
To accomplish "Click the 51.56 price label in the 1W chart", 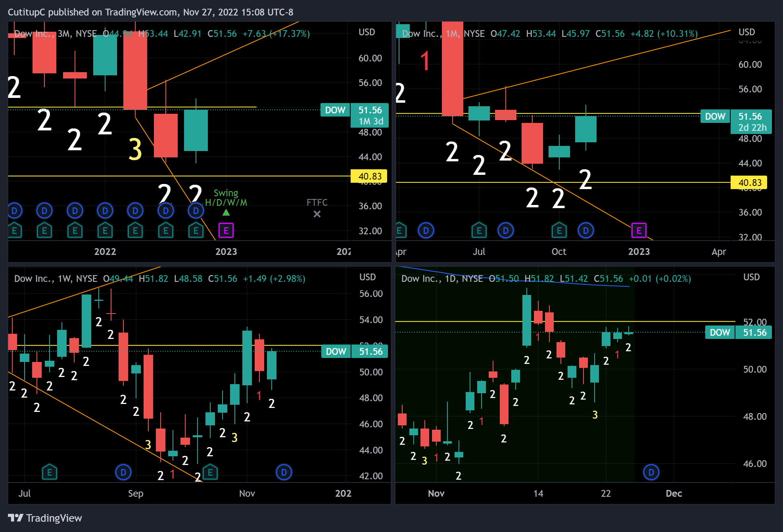I will 370,352.
